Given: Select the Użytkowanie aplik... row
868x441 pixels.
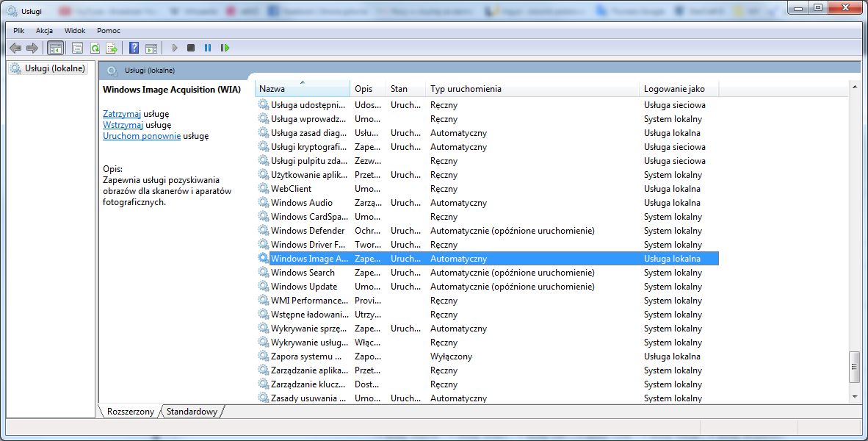Looking at the screenshot, I should tap(488, 174).
